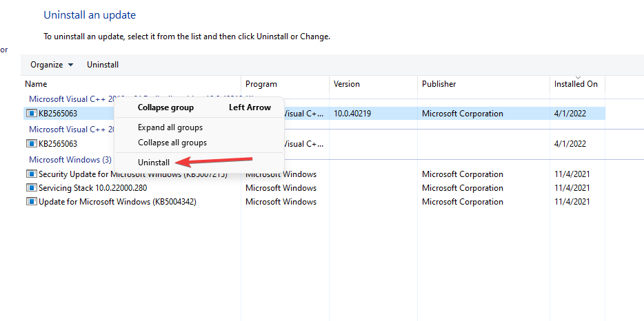Image resolution: width=644 pixels, height=321 pixels.
Task: Sort the list by the Name column header
Action: coord(36,84)
